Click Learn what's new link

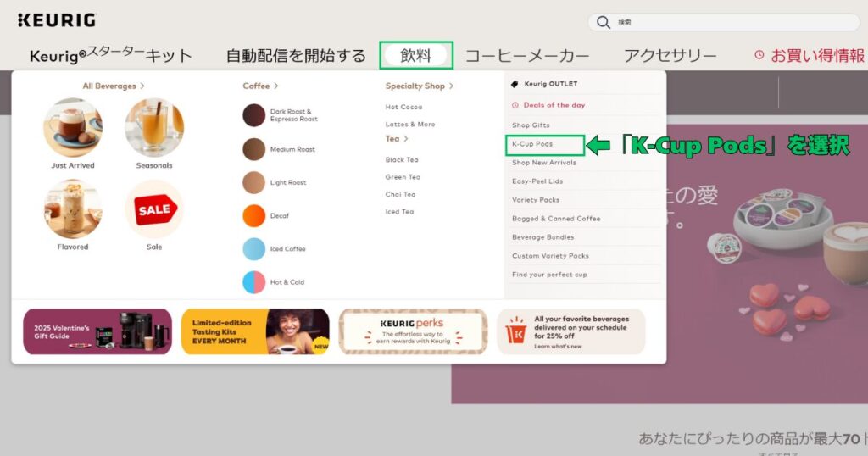558,347
